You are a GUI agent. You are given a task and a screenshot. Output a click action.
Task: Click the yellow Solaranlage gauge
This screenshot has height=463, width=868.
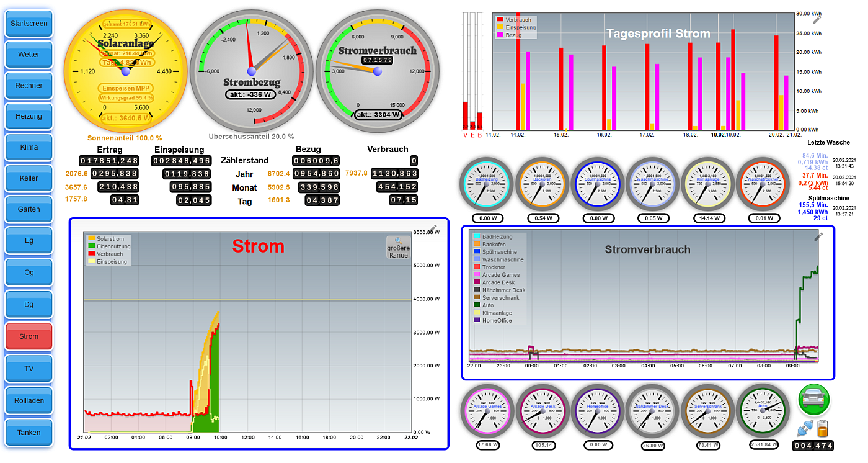point(125,71)
